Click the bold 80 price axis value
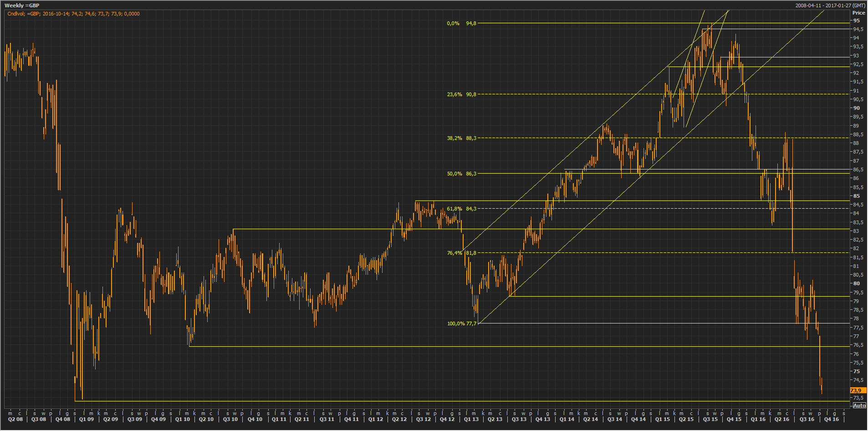The height and width of the screenshot is (431, 868). (857, 283)
